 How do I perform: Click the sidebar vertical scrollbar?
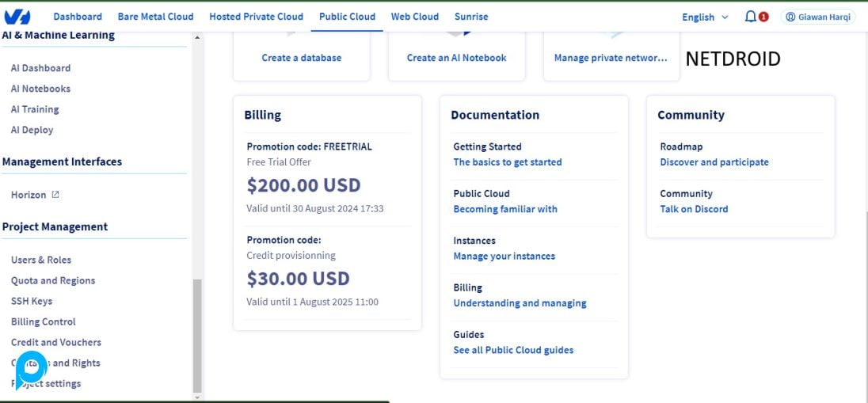coord(198,333)
